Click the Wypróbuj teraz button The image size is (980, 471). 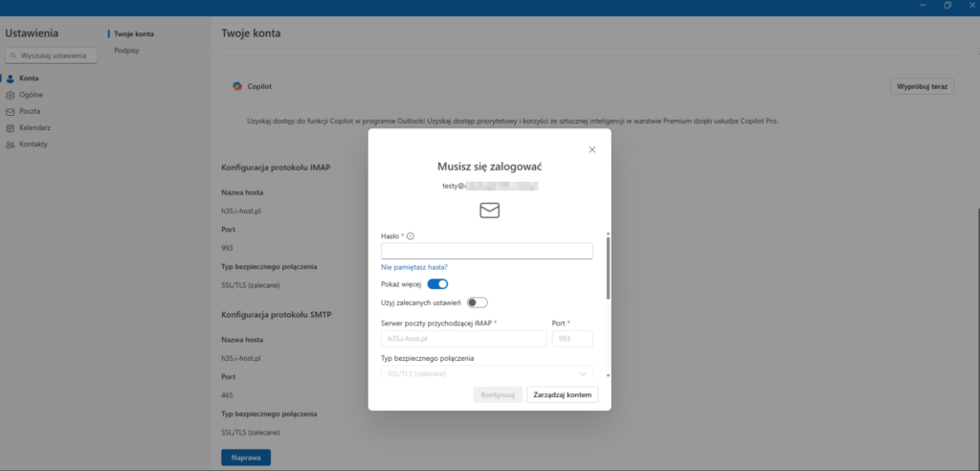pyautogui.click(x=923, y=86)
